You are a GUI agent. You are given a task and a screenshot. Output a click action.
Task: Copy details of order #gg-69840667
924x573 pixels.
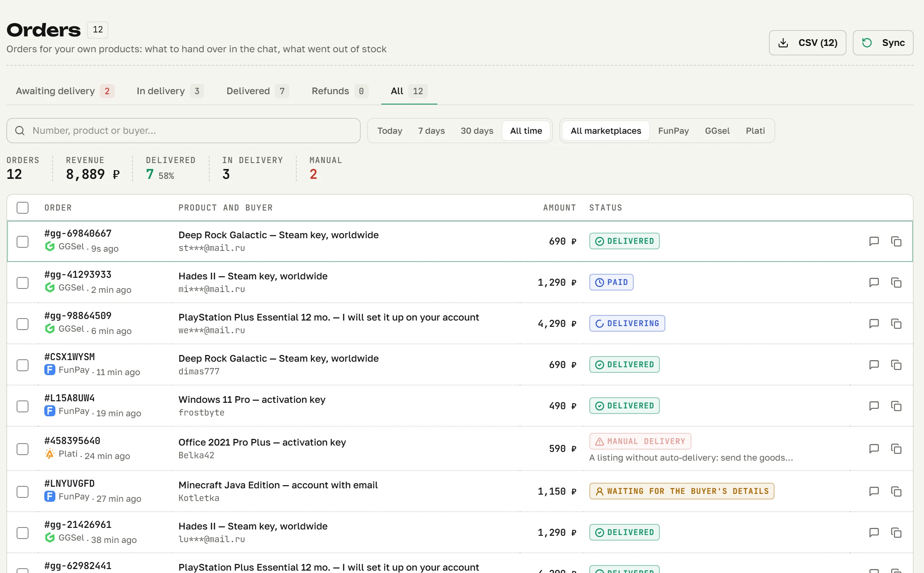click(896, 241)
